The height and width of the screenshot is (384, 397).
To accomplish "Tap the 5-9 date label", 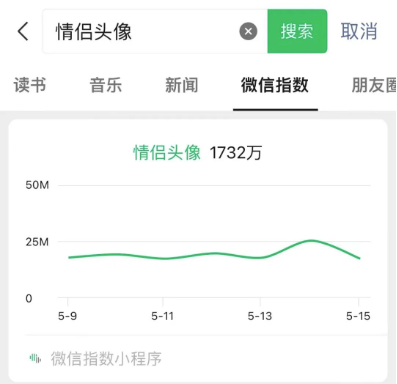I will pyautogui.click(x=67, y=316).
